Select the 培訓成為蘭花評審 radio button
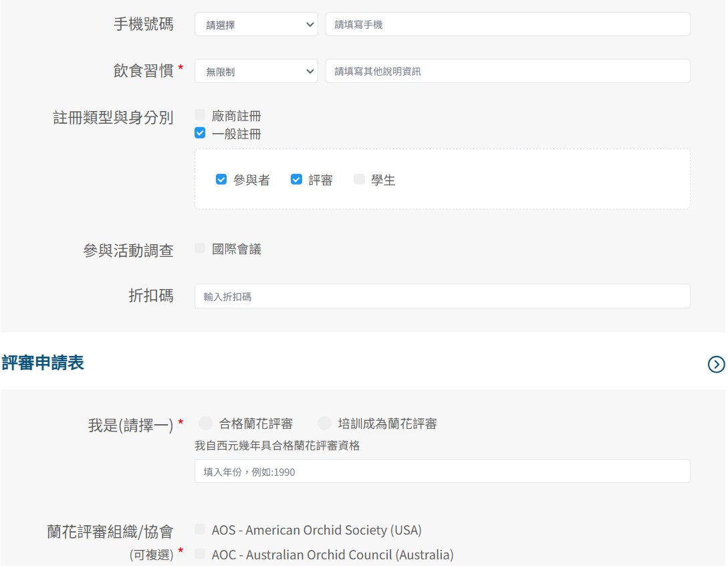The width and height of the screenshot is (728, 566). click(324, 423)
